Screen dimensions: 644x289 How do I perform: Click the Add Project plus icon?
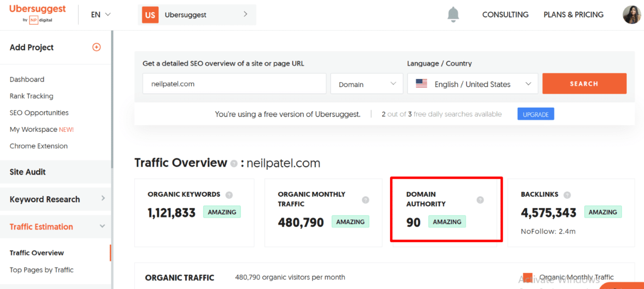97,47
